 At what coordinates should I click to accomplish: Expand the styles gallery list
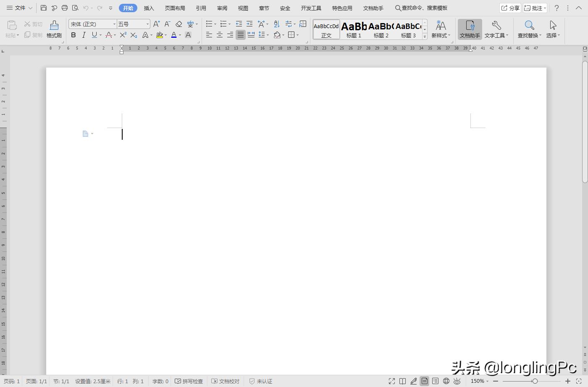tap(425, 37)
